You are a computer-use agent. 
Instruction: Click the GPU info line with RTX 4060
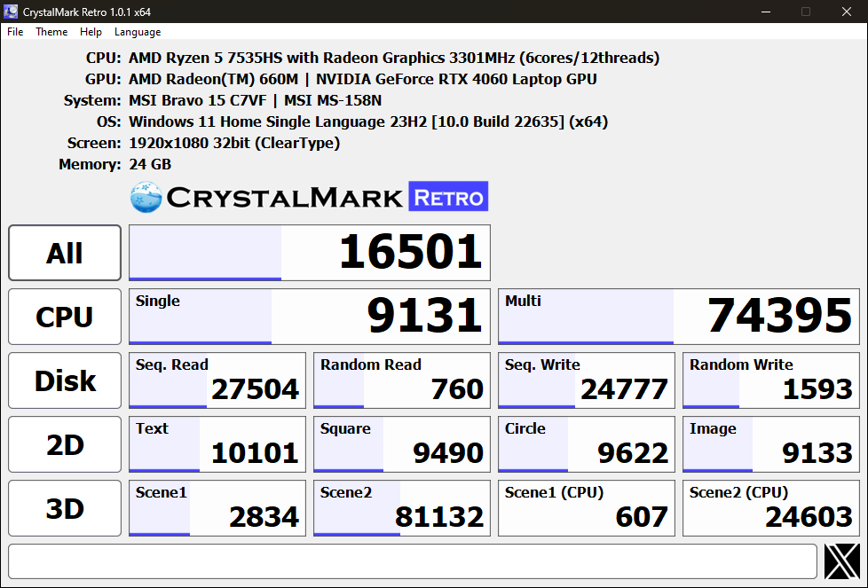point(363,79)
